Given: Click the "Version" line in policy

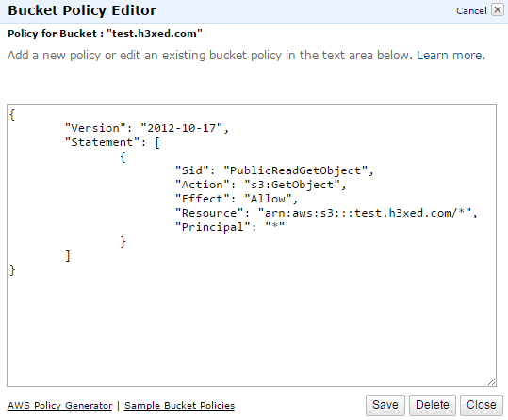Looking at the screenshot, I should 147,128.
